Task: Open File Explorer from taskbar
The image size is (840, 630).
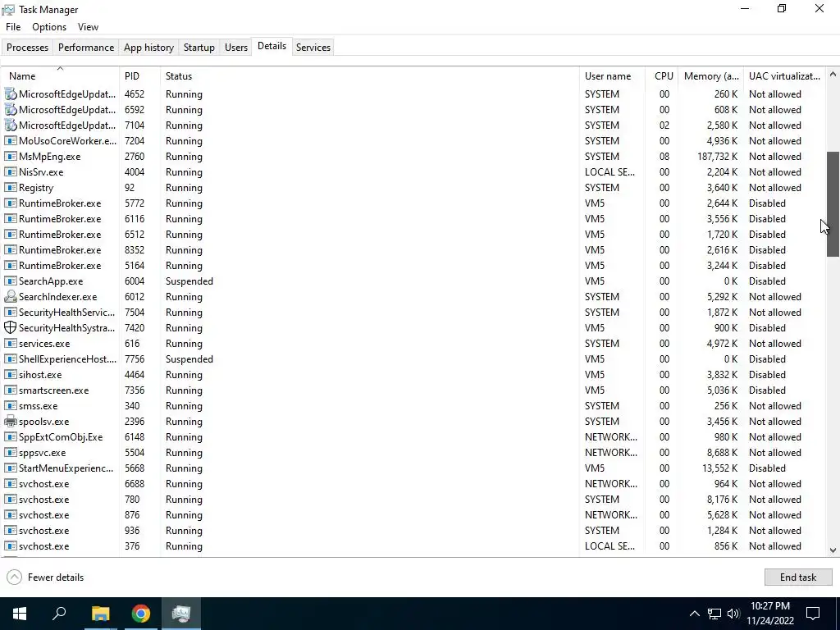Action: click(x=100, y=614)
